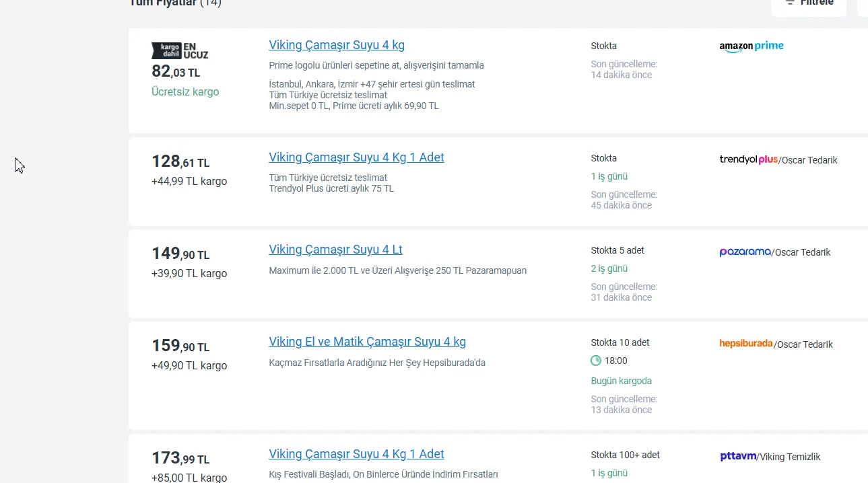Image resolution: width=868 pixels, height=483 pixels.
Task: Click 'Kış Festivali Başladı' promo text
Action: click(383, 474)
